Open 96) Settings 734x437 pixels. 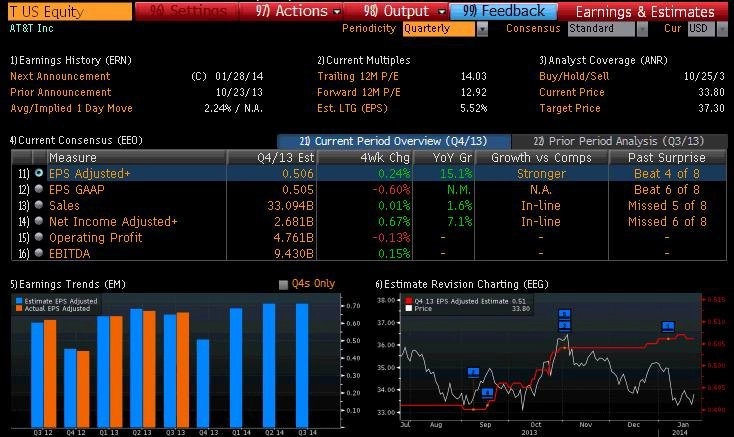(187, 11)
